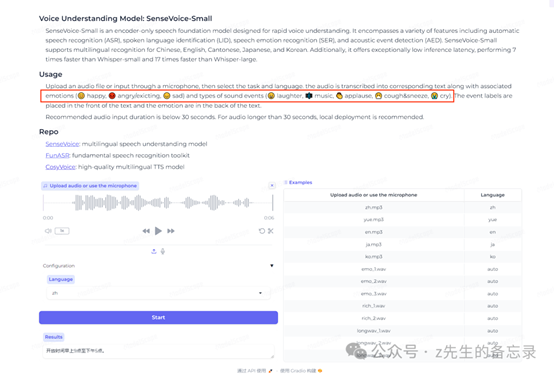Collapse the Configuration section arrow
The height and width of the screenshot is (374, 554).
[272, 266]
